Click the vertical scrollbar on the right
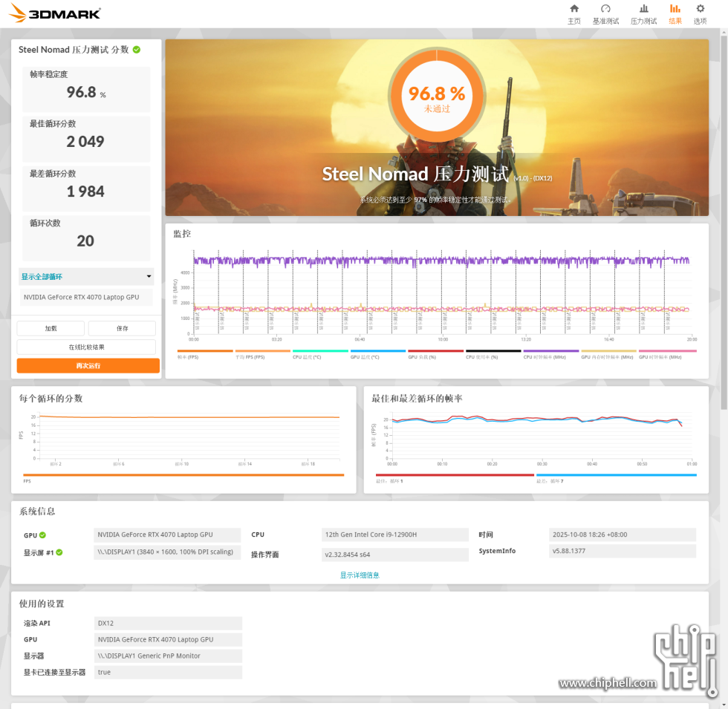This screenshot has width=728, height=709. point(724,223)
